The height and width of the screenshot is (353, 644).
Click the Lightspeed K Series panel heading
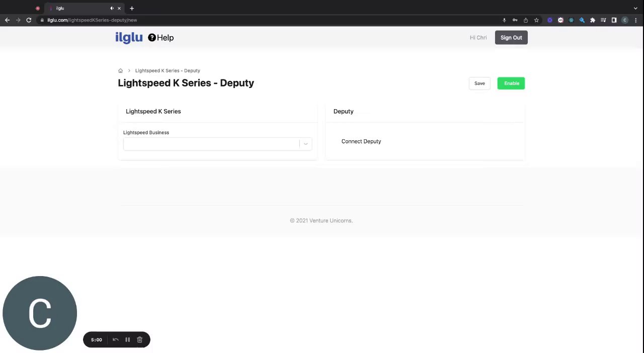point(153,111)
